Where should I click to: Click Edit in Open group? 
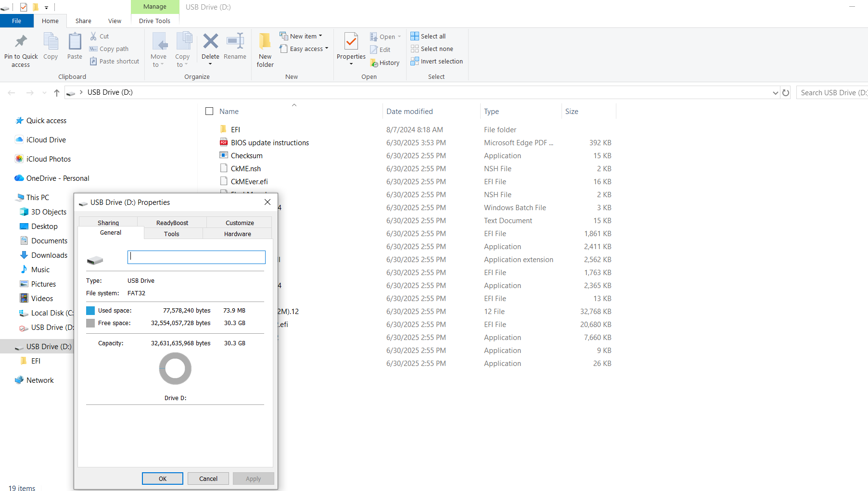coord(380,50)
